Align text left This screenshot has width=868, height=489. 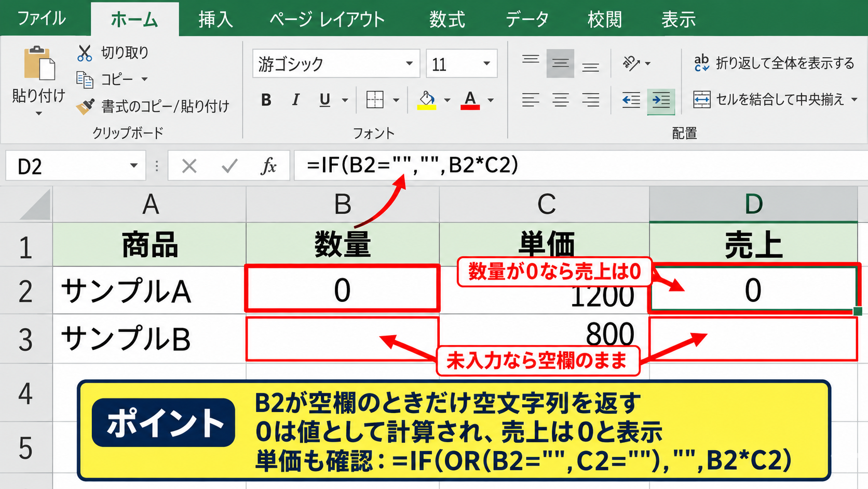tap(531, 99)
